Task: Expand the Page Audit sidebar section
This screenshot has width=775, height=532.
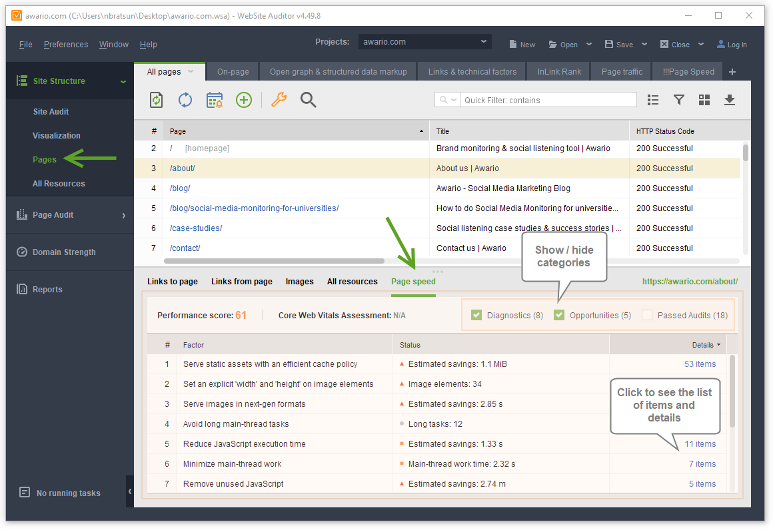Action: point(70,215)
